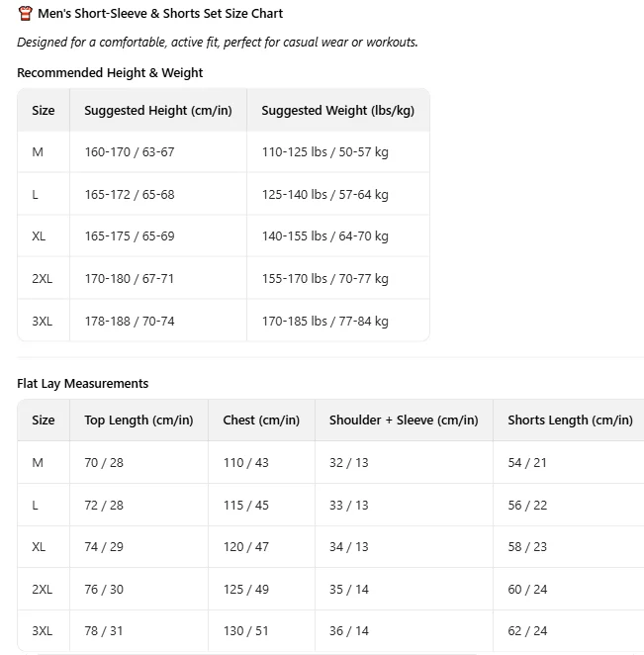Select the L row weight cell '125-140 lbs / 57-64 kg'

[338, 194]
